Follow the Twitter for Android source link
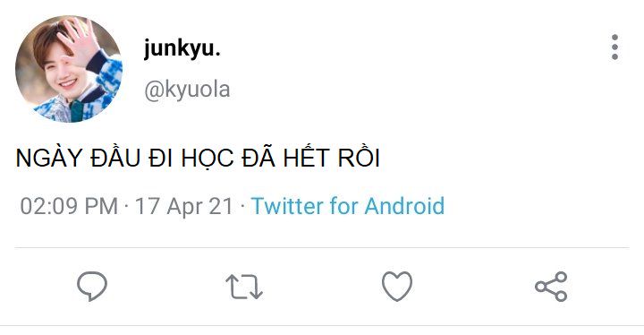Screen dimensions: 644x335 (348, 206)
